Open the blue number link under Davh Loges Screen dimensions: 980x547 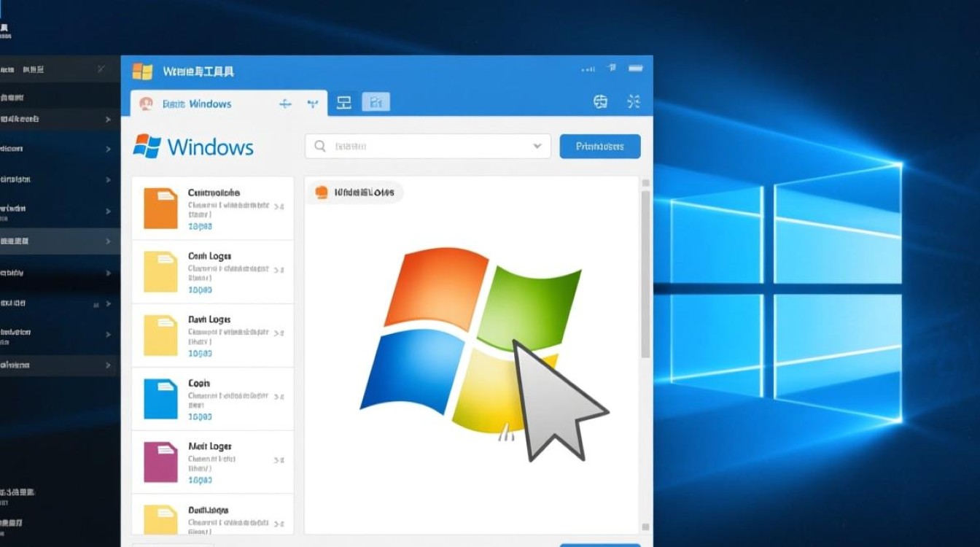pos(200,353)
